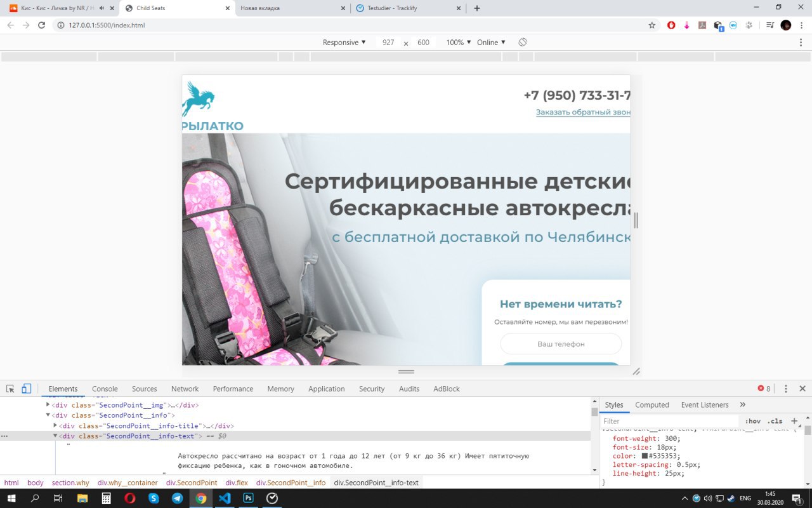
Task: Switch to the Новая вкладка browser tab
Action: pyautogui.click(x=292, y=8)
